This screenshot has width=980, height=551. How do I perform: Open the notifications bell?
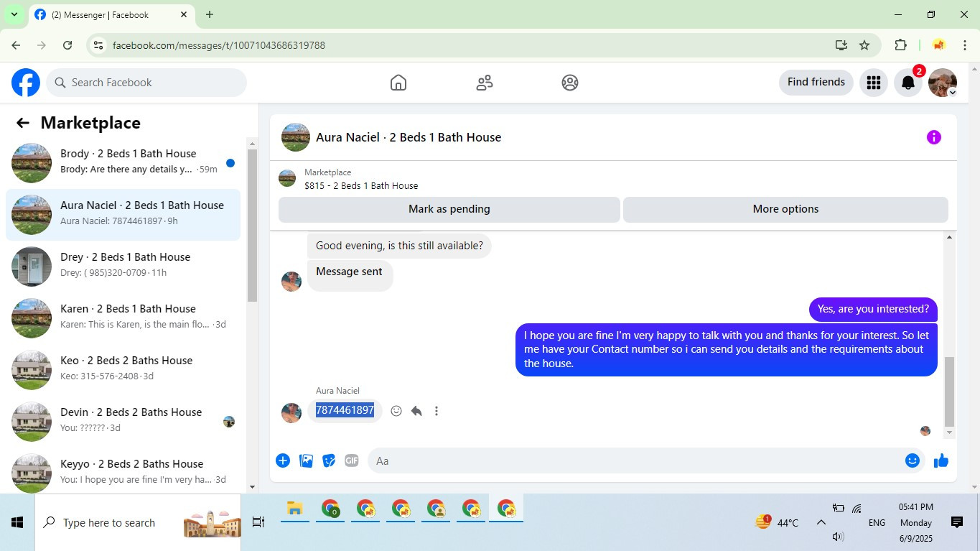908,83
